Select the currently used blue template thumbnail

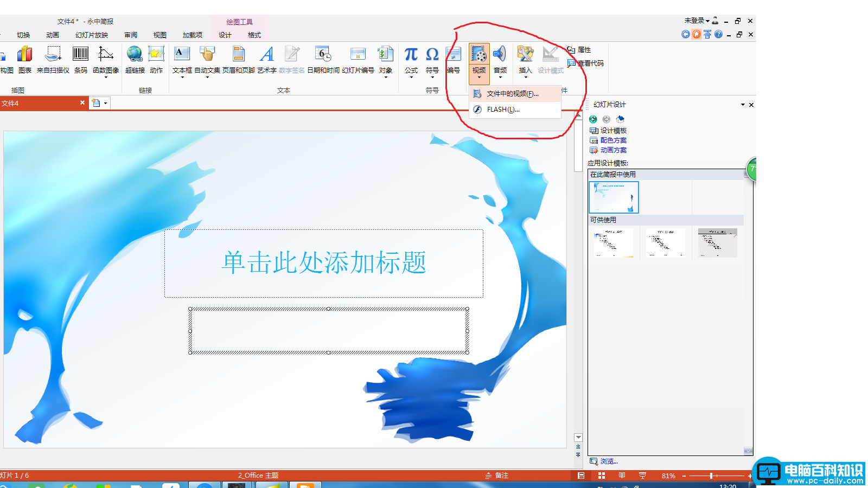coord(614,197)
